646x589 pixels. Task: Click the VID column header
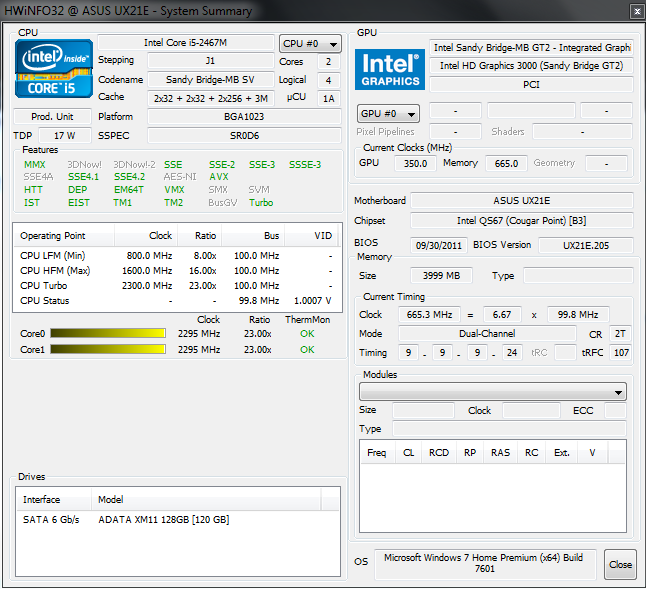312,236
